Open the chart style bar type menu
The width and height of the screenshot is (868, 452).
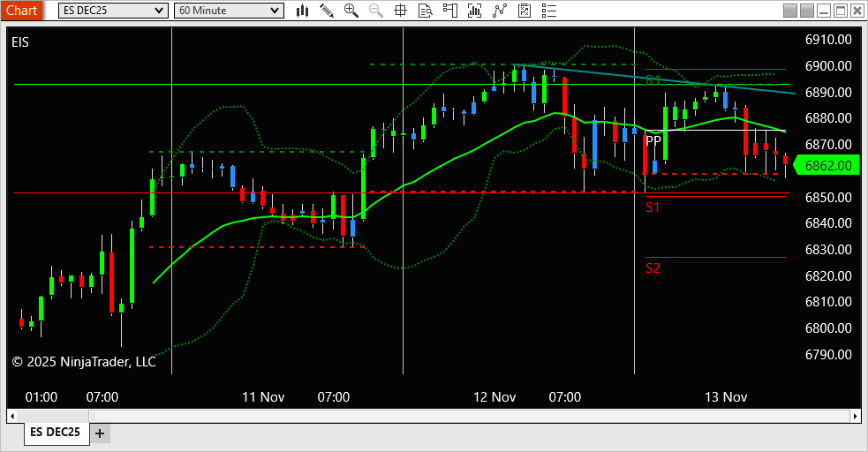click(x=302, y=11)
